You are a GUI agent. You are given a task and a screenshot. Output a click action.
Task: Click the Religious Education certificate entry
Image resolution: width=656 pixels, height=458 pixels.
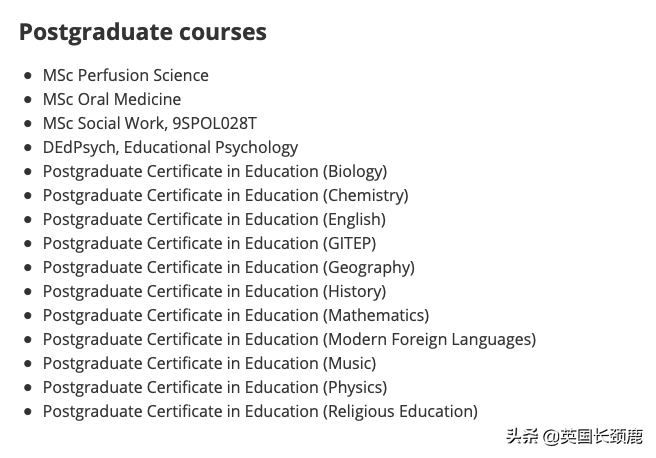(x=260, y=411)
